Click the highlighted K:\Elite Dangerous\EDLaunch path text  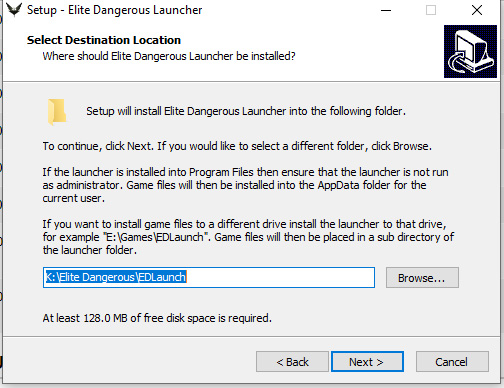(115, 277)
